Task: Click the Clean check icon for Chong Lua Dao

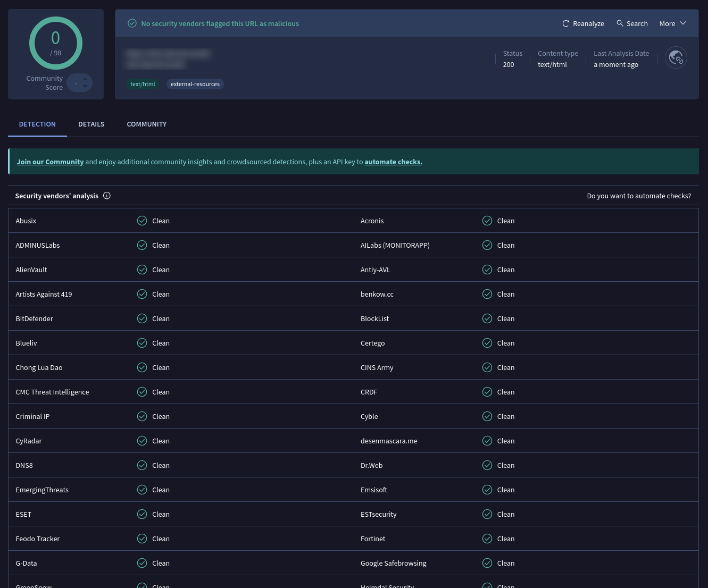Action: point(142,367)
